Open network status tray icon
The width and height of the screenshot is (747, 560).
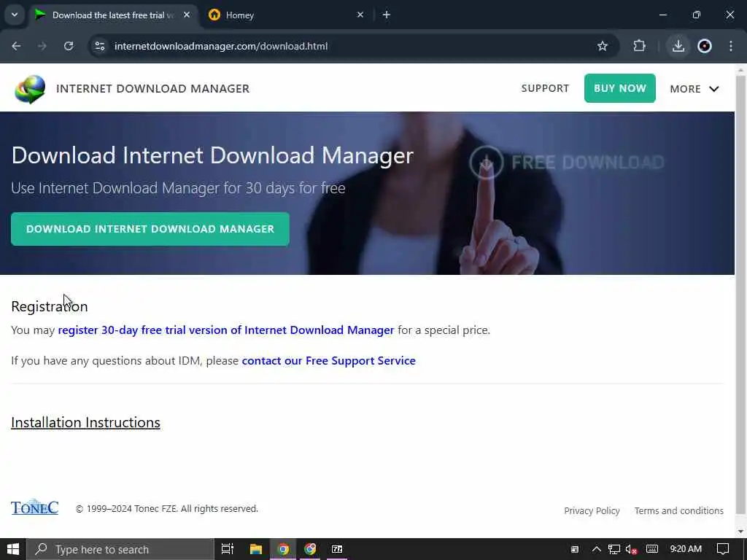(x=614, y=549)
